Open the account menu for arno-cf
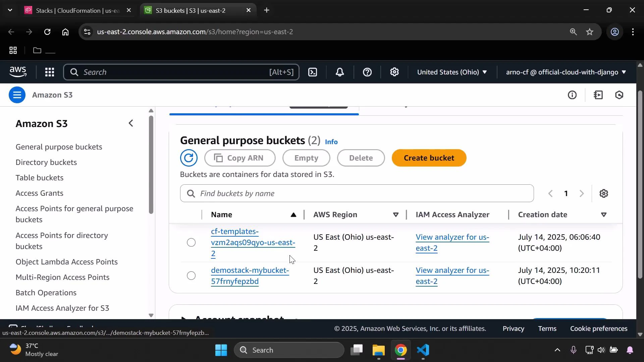 pos(565,72)
